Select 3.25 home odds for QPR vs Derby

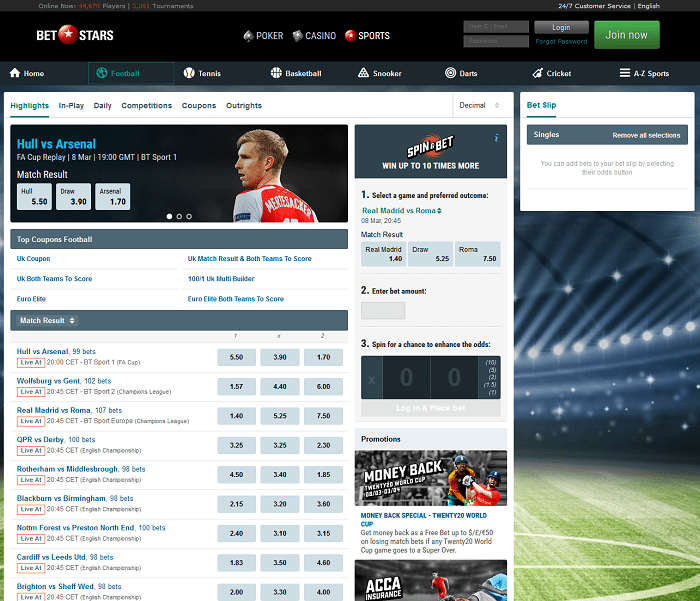[236, 445]
